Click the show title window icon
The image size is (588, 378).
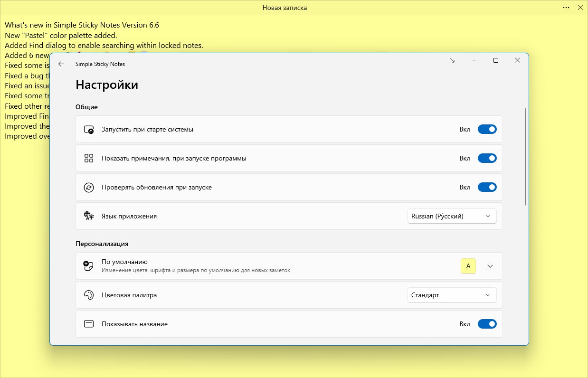click(89, 324)
